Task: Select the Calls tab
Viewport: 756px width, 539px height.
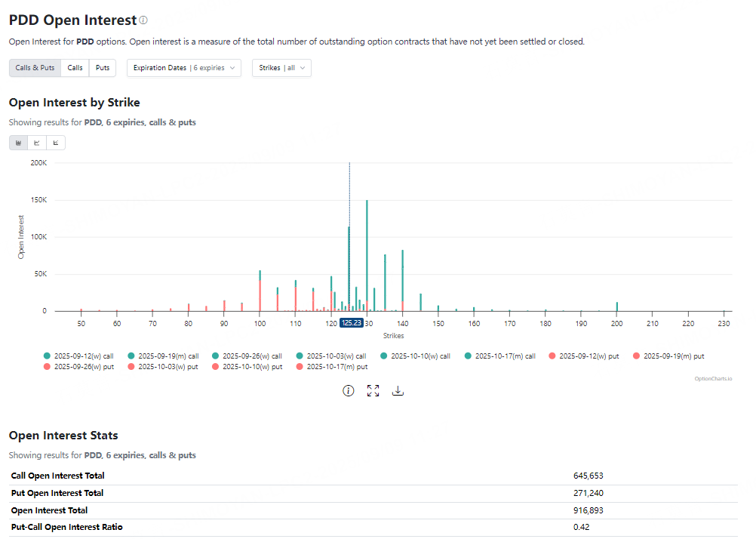Action: (75, 68)
